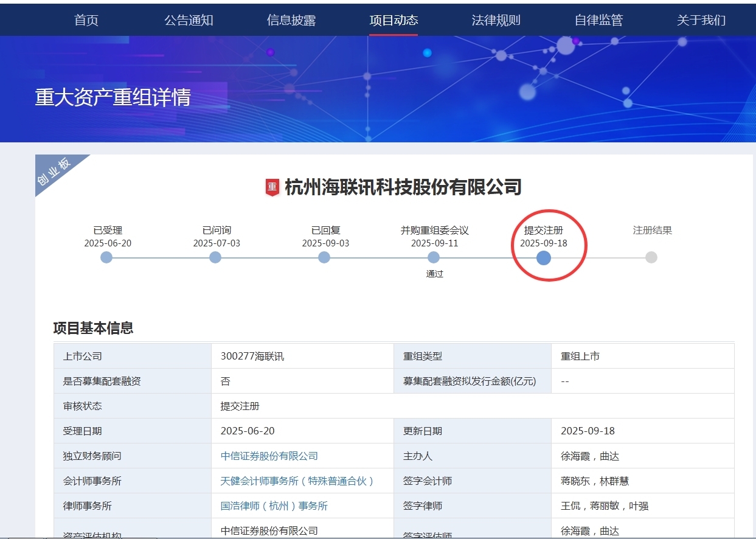Click the 并购重组委会议 stage label
This screenshot has height=539, width=756.
pos(434,231)
